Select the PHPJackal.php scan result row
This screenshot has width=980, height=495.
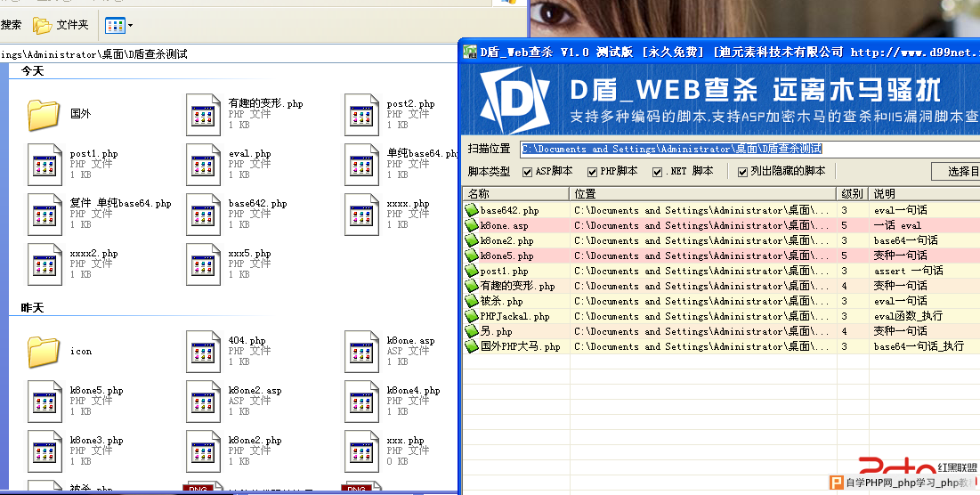[x=721, y=316]
